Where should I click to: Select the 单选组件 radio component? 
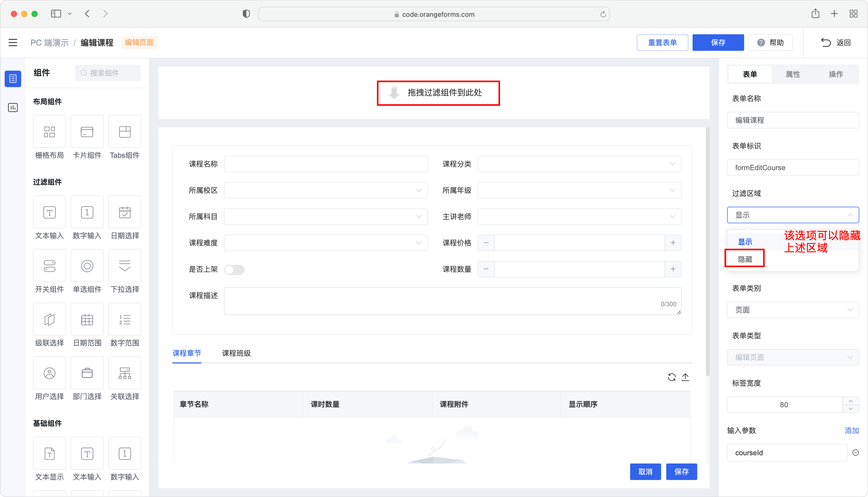tap(87, 266)
